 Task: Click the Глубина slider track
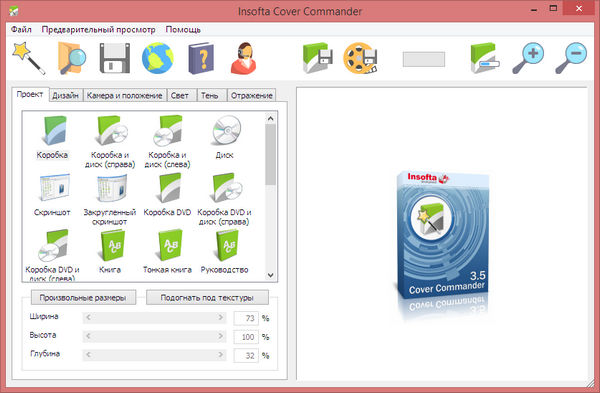(x=154, y=355)
